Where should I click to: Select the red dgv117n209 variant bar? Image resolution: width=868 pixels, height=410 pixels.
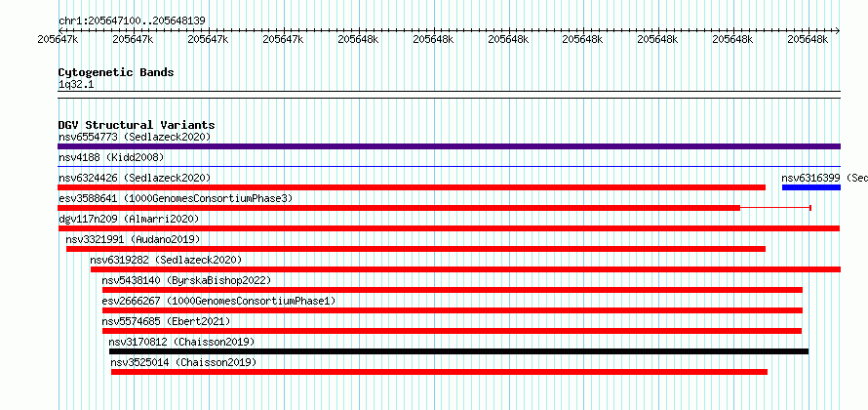pos(449,228)
